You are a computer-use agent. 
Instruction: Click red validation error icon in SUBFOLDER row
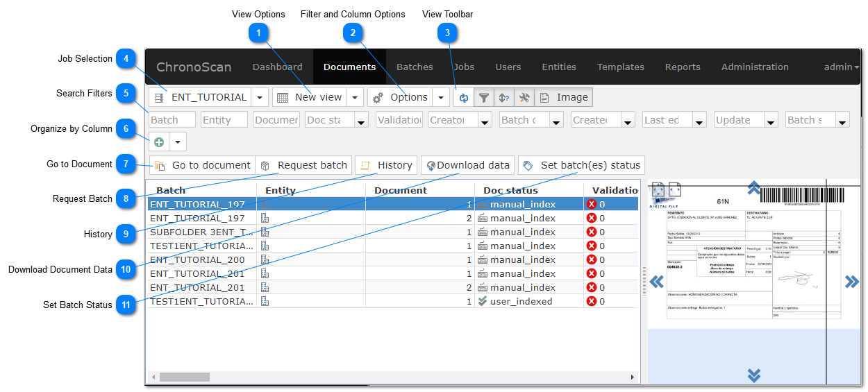(592, 232)
